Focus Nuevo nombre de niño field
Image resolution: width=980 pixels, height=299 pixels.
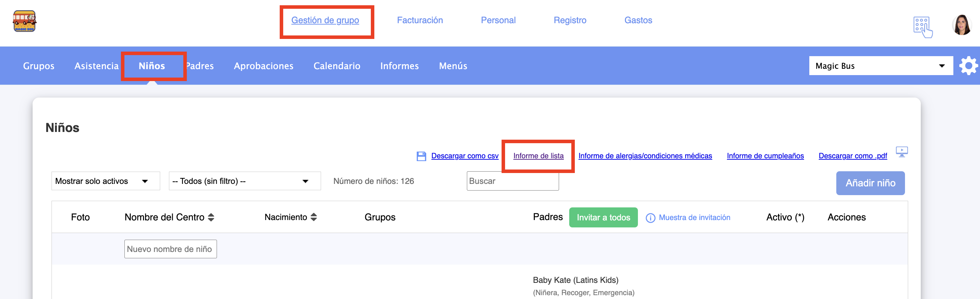pyautogui.click(x=170, y=249)
